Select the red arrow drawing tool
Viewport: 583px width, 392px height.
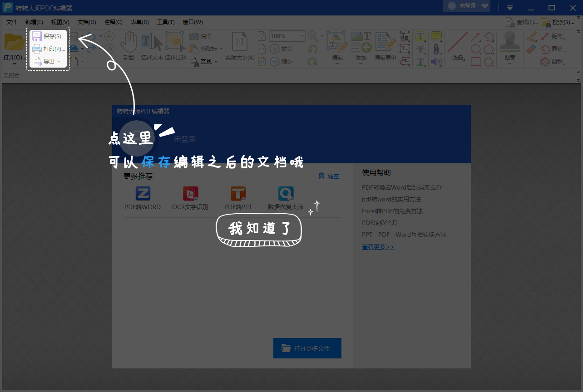point(475,36)
